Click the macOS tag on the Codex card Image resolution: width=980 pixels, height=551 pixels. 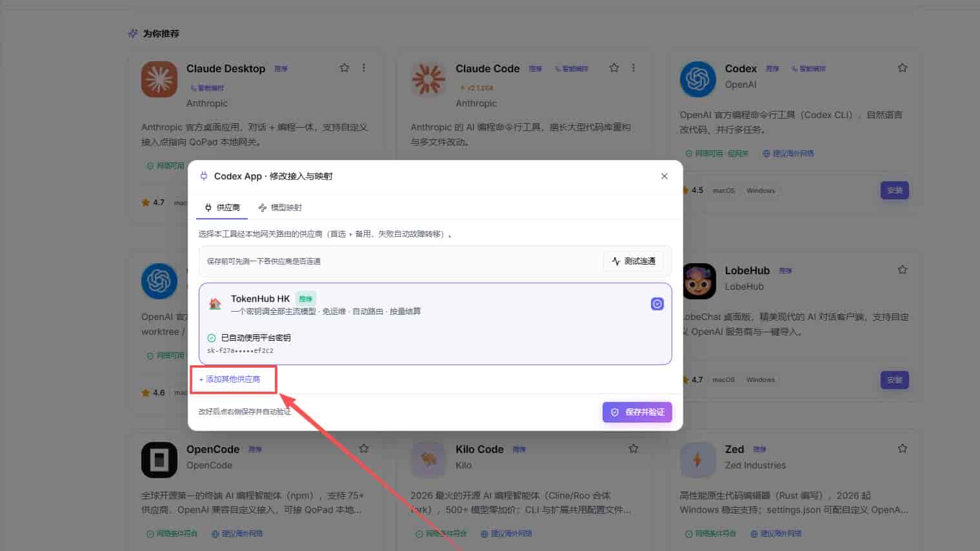click(724, 190)
